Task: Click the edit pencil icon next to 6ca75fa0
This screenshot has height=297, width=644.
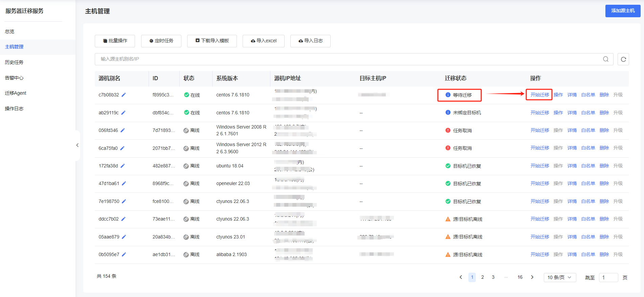Action: point(123,148)
